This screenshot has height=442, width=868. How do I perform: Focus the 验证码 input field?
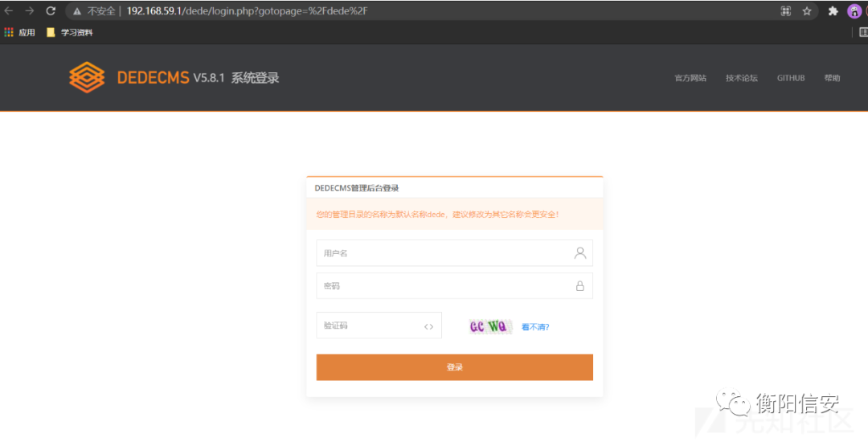[x=379, y=325]
